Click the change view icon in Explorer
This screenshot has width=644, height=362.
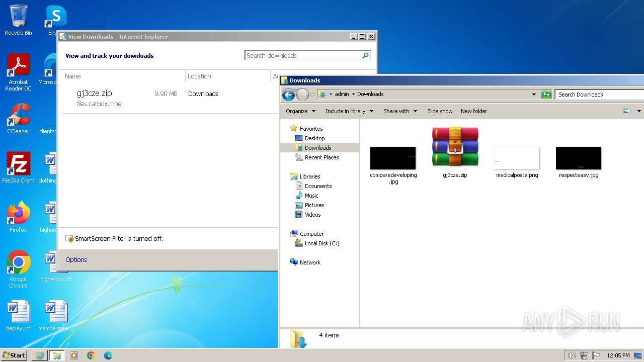tap(627, 111)
